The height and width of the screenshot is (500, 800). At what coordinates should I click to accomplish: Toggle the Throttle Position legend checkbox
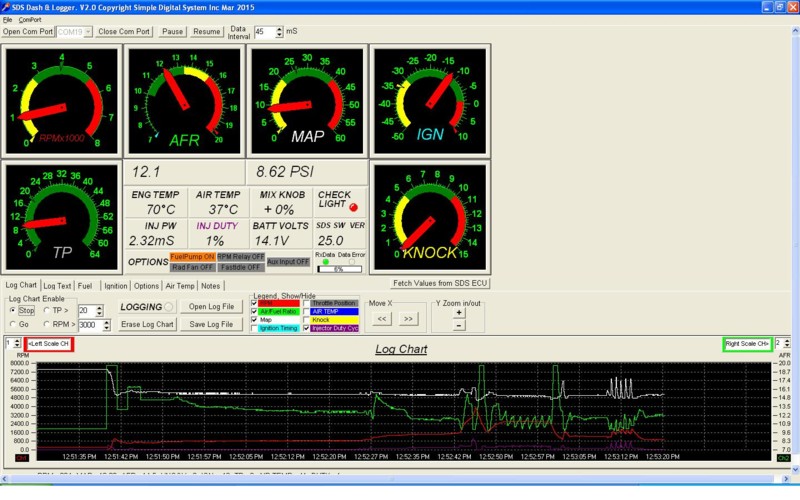click(307, 303)
